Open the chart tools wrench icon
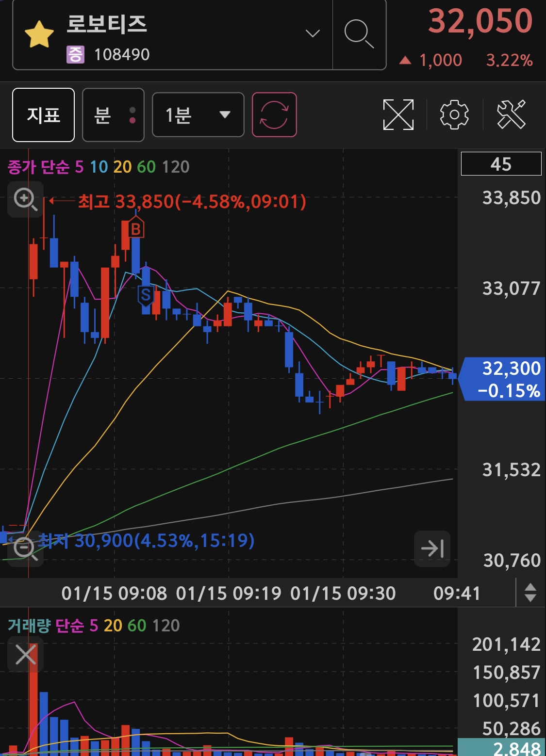Screen dimensions: 546x756 click(512, 115)
